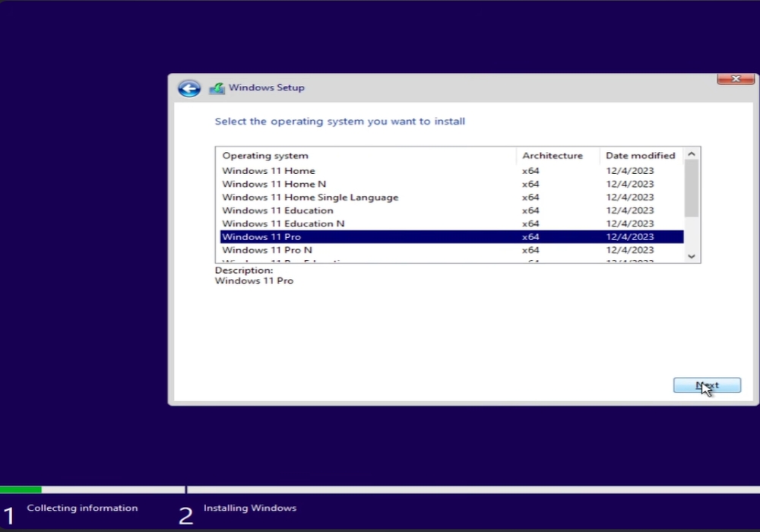Click the Next button
The width and height of the screenshot is (760, 532).
pyautogui.click(x=707, y=385)
